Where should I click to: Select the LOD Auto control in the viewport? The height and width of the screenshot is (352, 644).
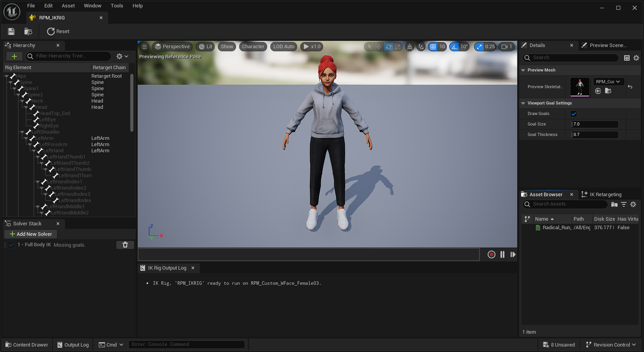pos(283,46)
